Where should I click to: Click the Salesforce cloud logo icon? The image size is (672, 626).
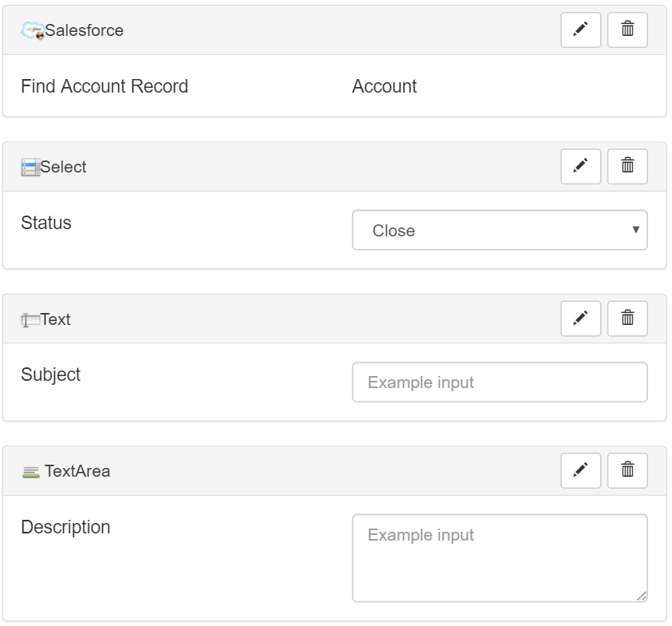click(x=33, y=31)
